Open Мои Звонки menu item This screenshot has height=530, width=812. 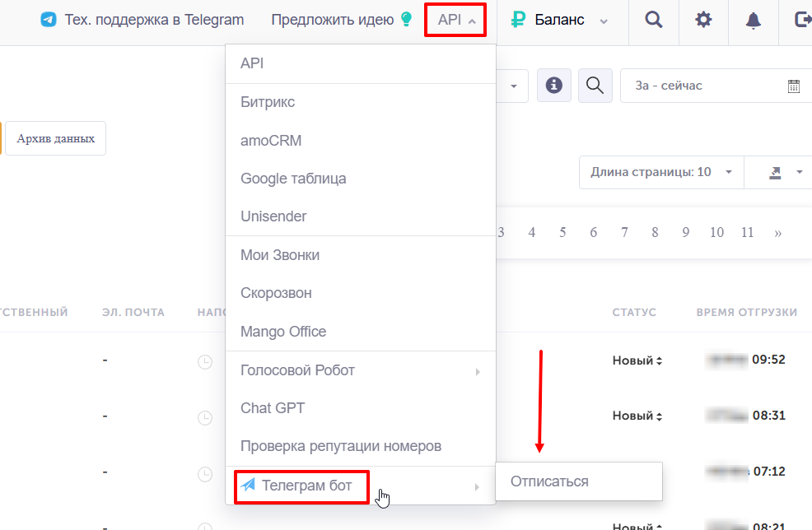coord(361,255)
